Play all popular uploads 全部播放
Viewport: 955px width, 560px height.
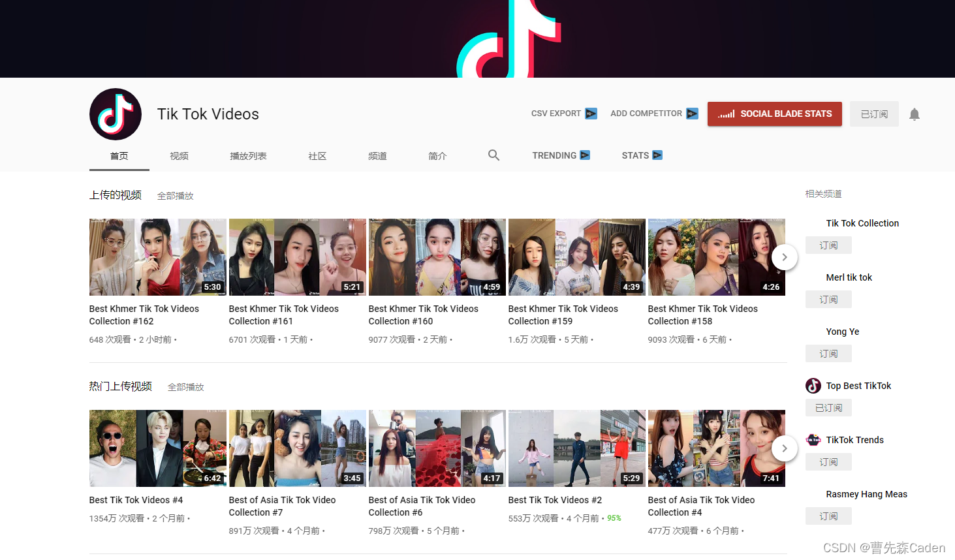[186, 387]
